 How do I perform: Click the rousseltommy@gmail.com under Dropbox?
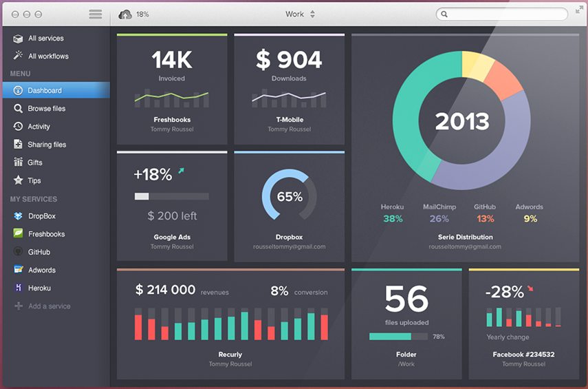click(289, 246)
